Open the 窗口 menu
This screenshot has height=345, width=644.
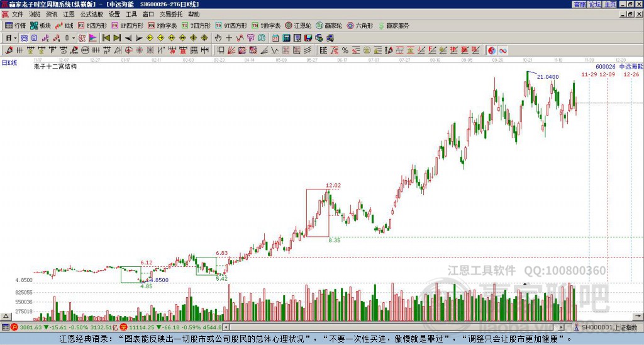point(148,14)
